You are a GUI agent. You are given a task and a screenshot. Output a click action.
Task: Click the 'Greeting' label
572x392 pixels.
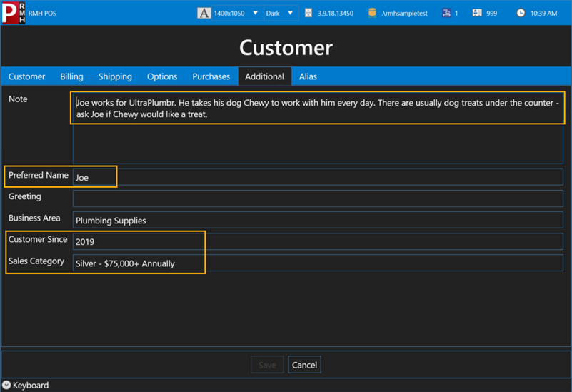point(25,196)
